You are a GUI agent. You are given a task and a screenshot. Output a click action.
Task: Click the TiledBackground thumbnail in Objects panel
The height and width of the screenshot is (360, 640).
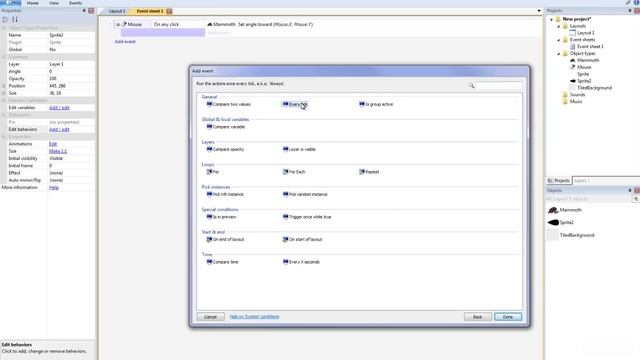[x=553, y=235]
